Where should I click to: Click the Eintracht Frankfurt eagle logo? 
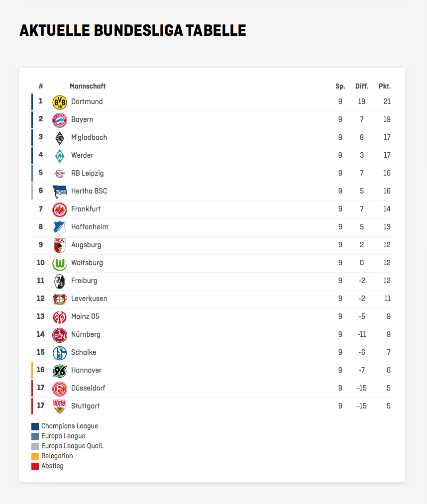60,209
